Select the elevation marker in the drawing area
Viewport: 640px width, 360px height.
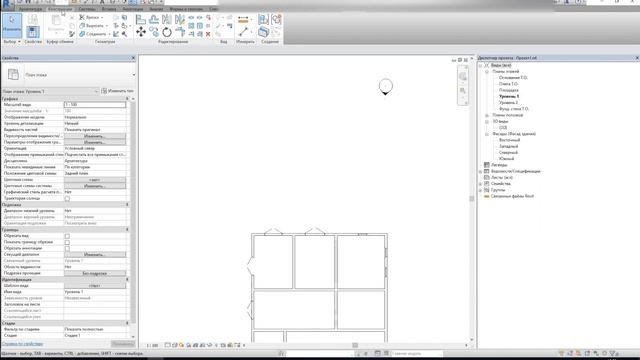pyautogui.click(x=386, y=87)
